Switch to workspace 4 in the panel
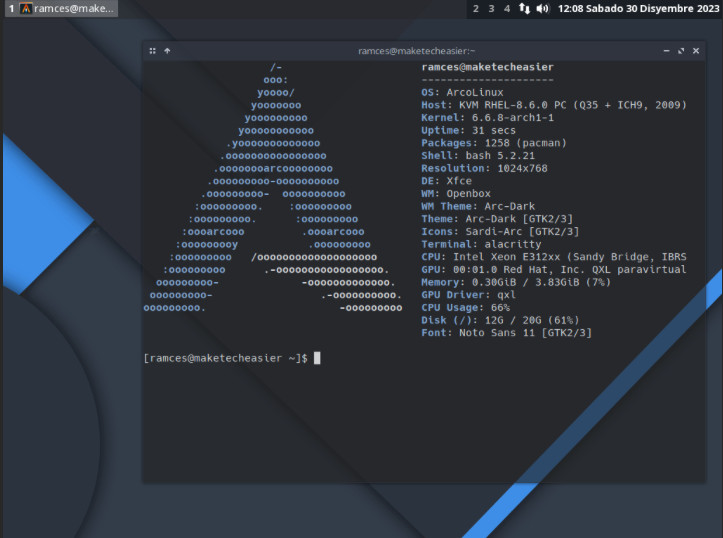723x538 pixels. pyautogui.click(x=507, y=9)
